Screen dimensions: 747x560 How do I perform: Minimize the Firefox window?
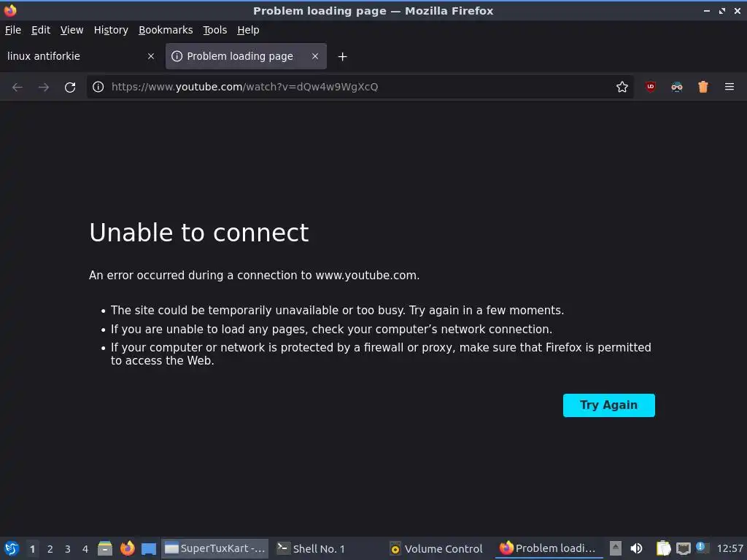707,10
